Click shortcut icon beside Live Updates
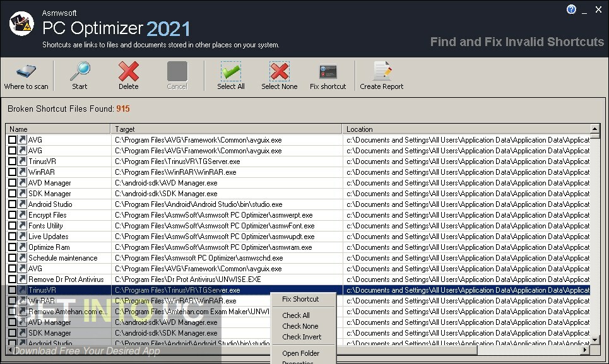This screenshot has width=609, height=364. click(23, 237)
